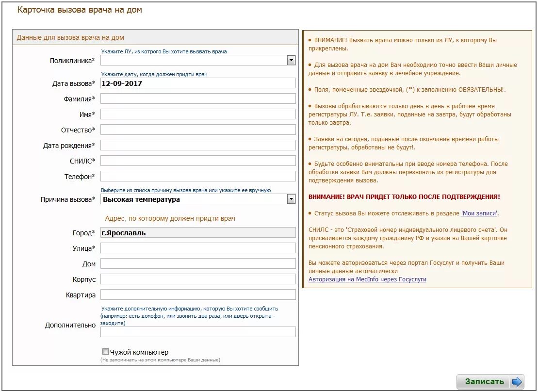
Task: Click the hint Укажите ЛУ, из котрого Вы хотите
Action: 164,51
